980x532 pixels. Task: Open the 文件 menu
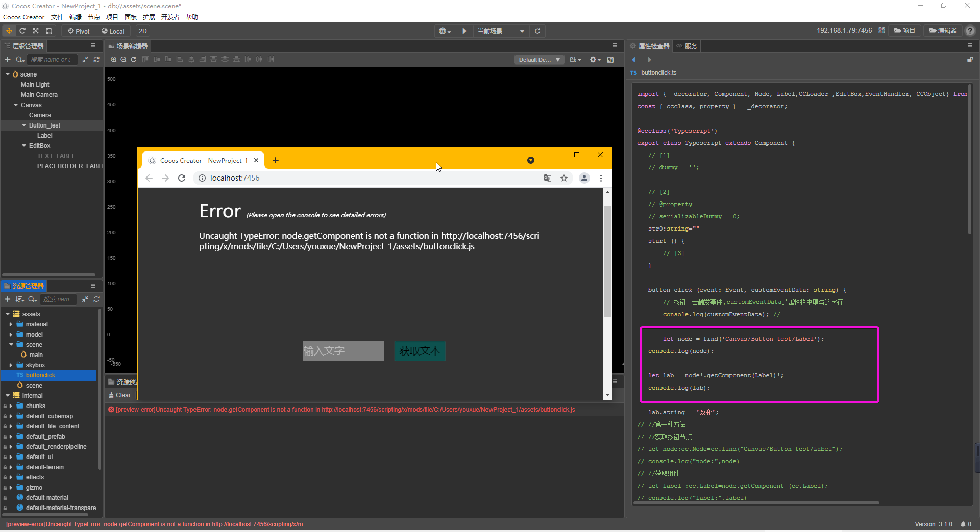[x=57, y=17]
